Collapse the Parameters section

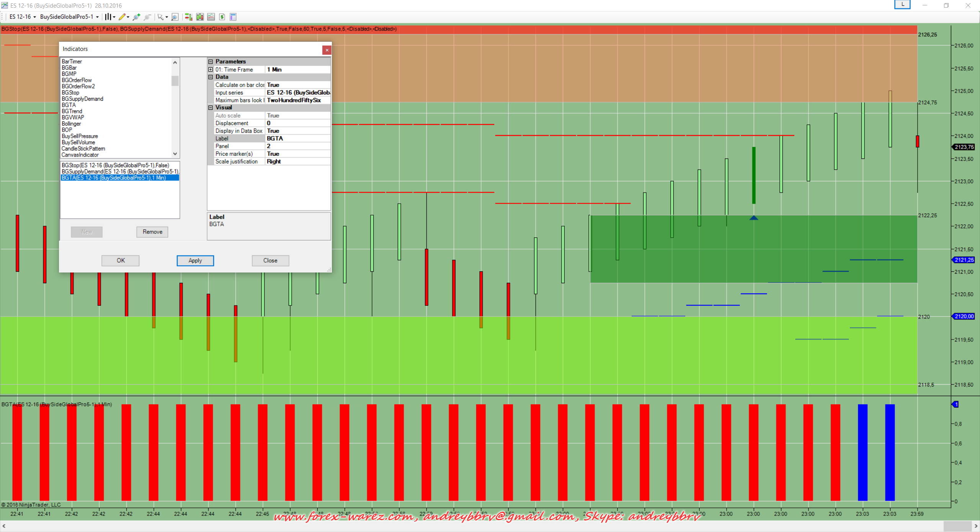point(211,62)
